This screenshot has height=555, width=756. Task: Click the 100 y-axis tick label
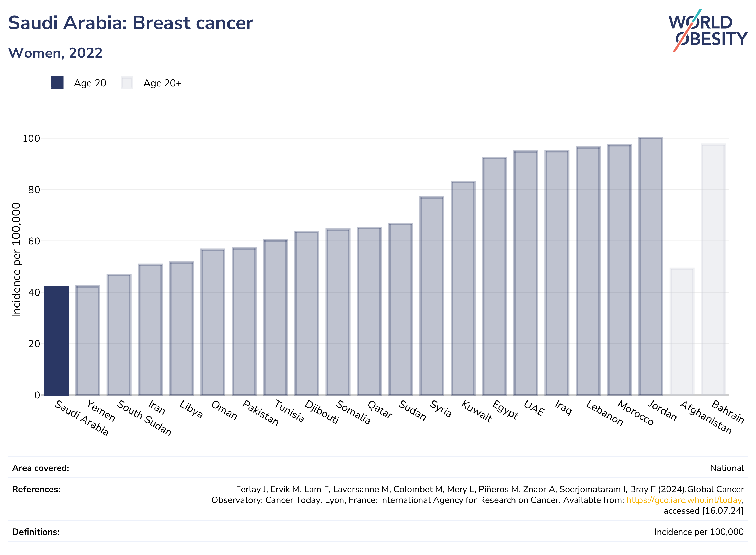pyautogui.click(x=31, y=138)
